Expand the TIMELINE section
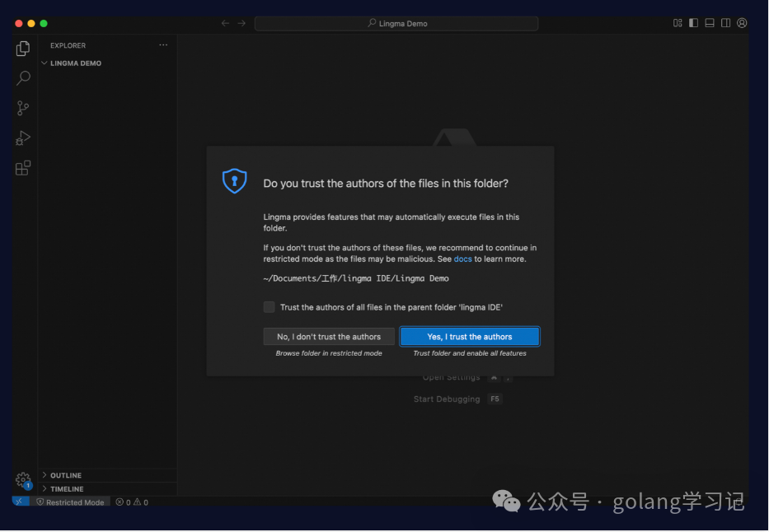 pos(108,489)
